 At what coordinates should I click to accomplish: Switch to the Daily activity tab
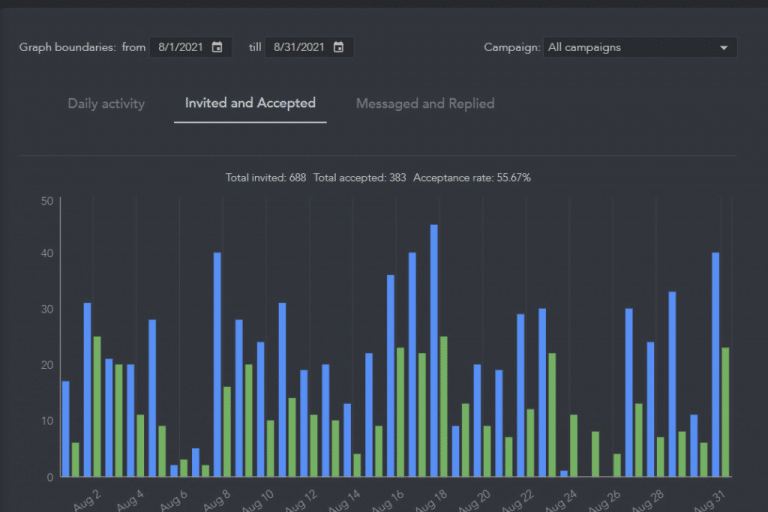(x=106, y=103)
